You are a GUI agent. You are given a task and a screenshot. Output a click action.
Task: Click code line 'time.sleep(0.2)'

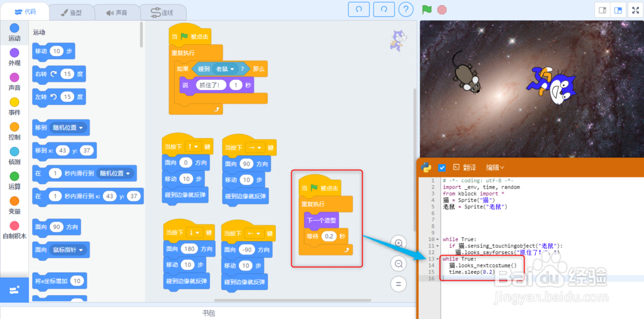pyautogui.click(x=471, y=272)
